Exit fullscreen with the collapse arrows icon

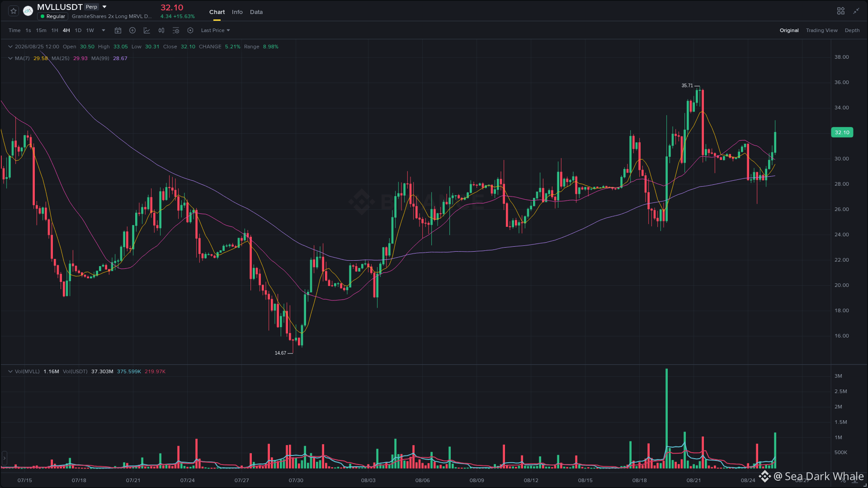[x=856, y=11]
